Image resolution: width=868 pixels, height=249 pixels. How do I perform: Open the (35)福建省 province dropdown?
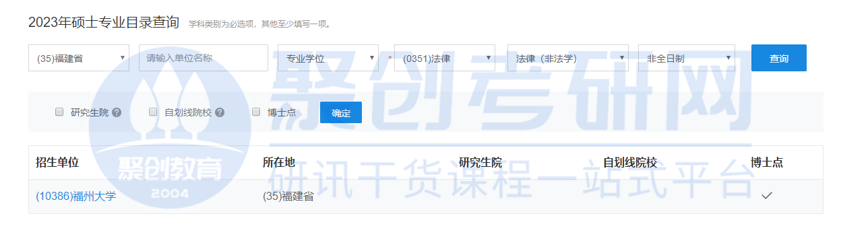coord(79,58)
